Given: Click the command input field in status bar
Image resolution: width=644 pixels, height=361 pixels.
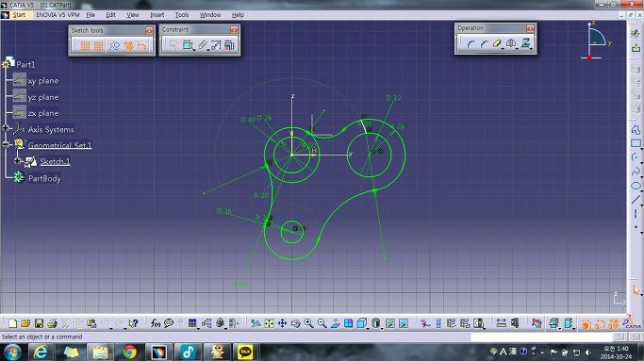Looking at the screenshot, I should tap(541, 336).
